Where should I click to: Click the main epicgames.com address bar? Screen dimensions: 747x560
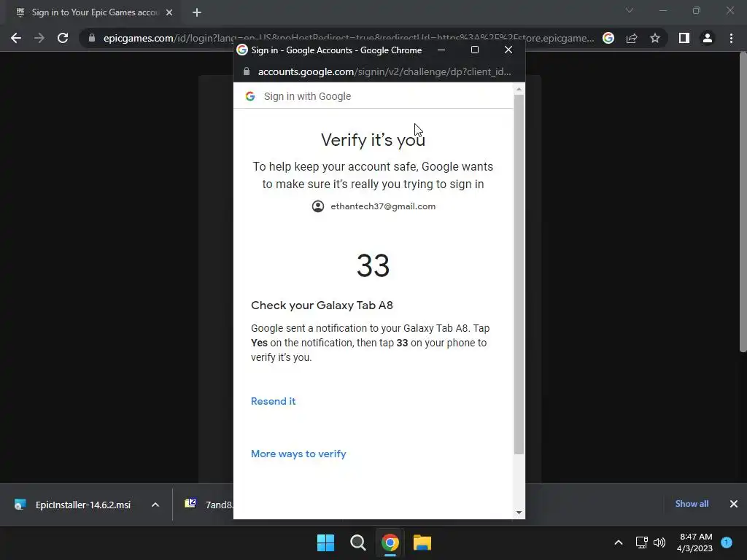coord(348,38)
